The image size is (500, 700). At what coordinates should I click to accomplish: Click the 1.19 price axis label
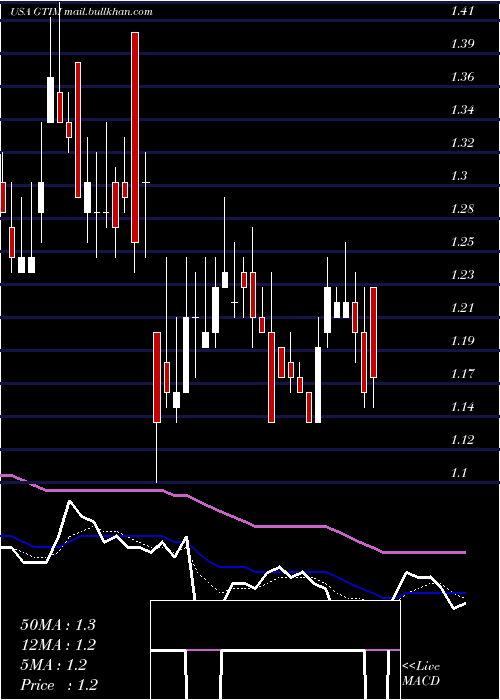pos(462,341)
